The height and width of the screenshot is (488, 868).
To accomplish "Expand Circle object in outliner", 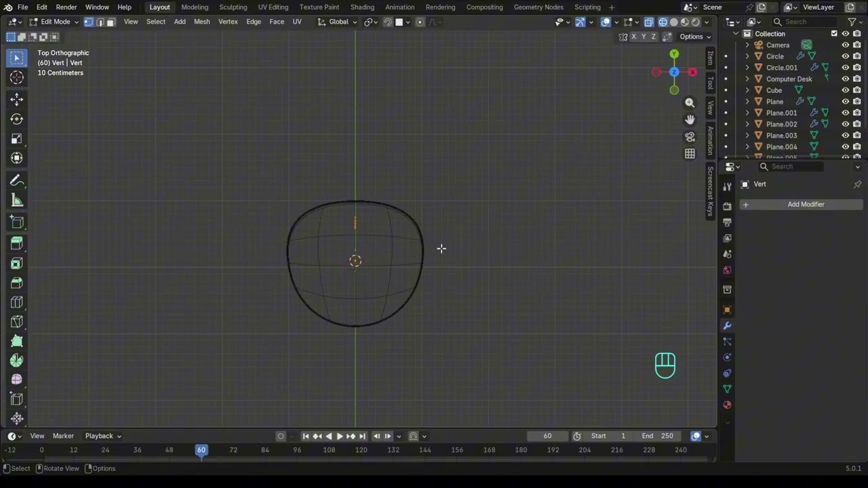I will point(748,56).
